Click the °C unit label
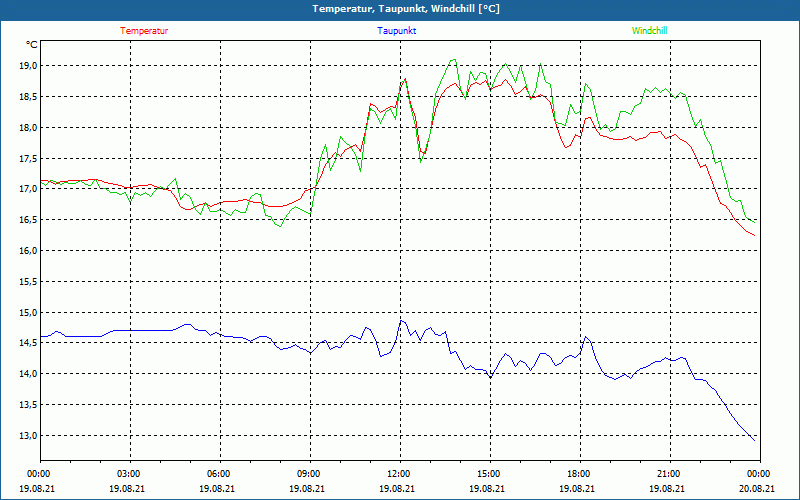 [32, 45]
